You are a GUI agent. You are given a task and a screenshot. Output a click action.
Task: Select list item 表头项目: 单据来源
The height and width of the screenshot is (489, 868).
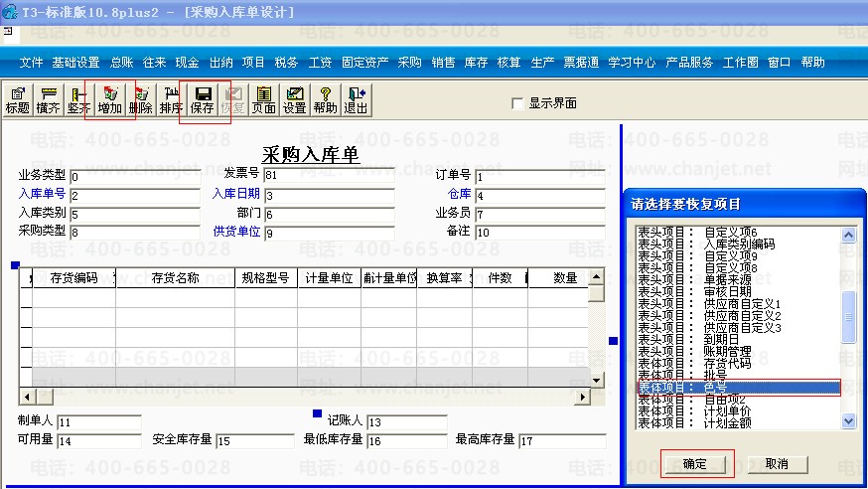739,279
